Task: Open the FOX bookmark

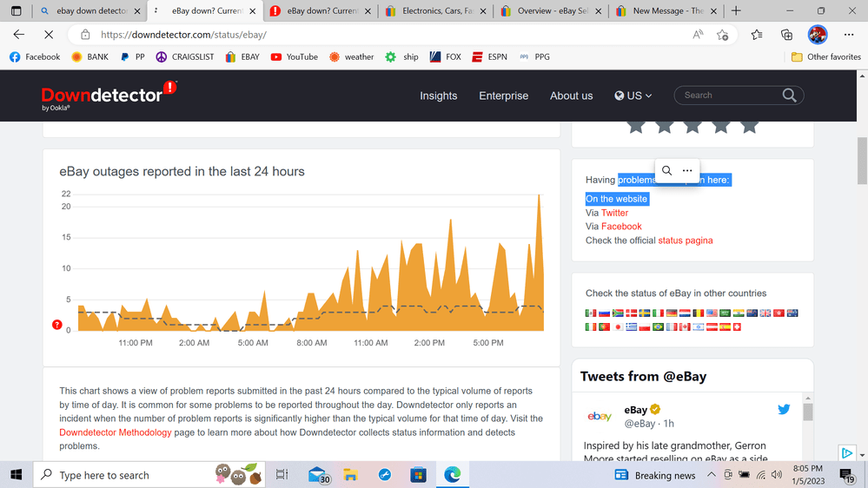Action: point(446,57)
